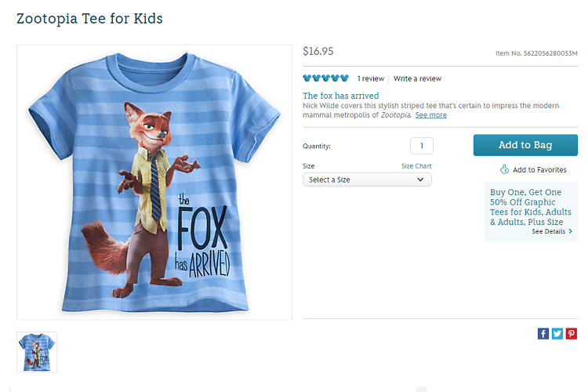Select the small shirt thumbnail
Viewport: 588px width, 392px height.
pos(37,352)
